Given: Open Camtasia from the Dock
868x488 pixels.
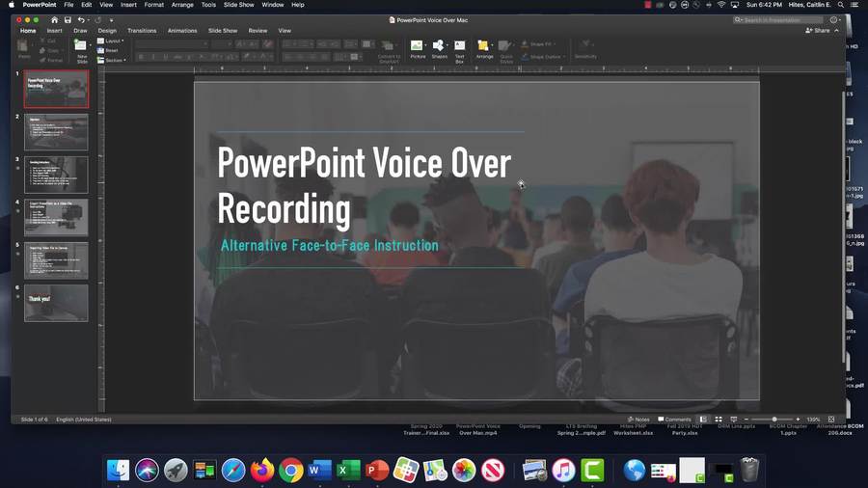Looking at the screenshot, I should 592,471.
